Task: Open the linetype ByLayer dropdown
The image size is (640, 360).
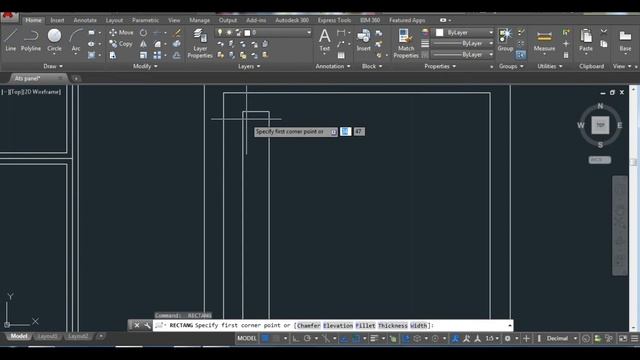Action: (463, 54)
